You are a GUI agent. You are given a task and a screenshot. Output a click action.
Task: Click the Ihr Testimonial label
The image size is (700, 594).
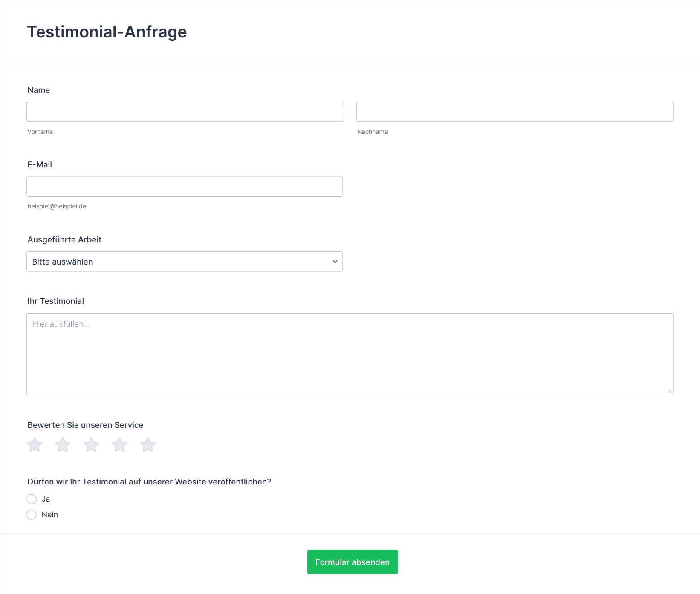pyautogui.click(x=56, y=301)
